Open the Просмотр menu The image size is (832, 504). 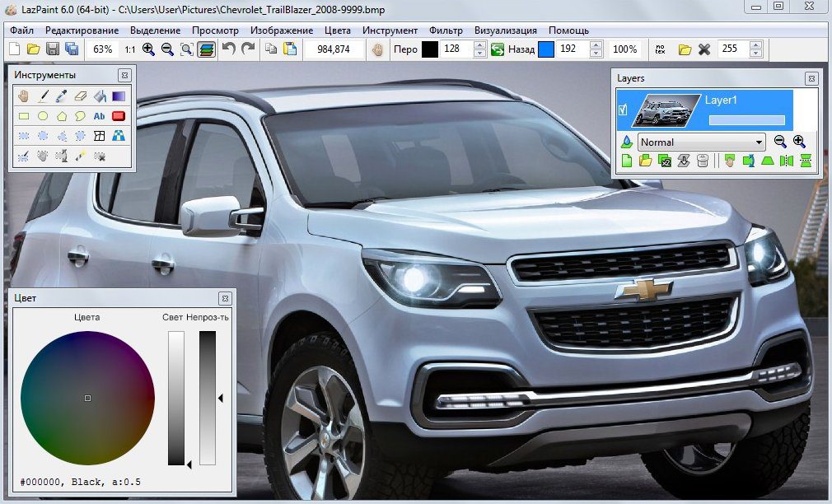coord(215,30)
